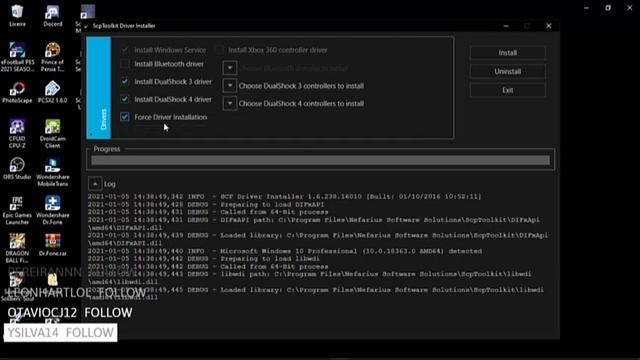
Task: Toggle Install Windows Service checkbox
Action: [x=124, y=50]
